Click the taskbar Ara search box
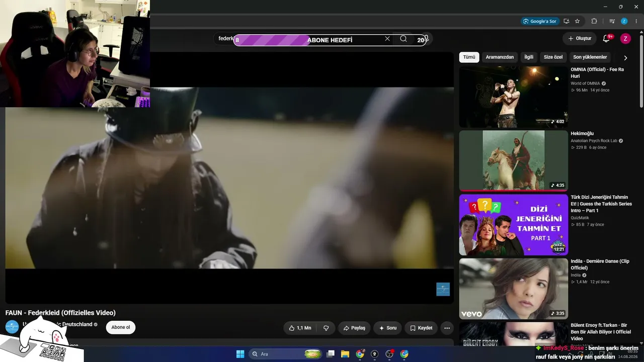Viewport: 644px width, 362px height. (x=287, y=354)
